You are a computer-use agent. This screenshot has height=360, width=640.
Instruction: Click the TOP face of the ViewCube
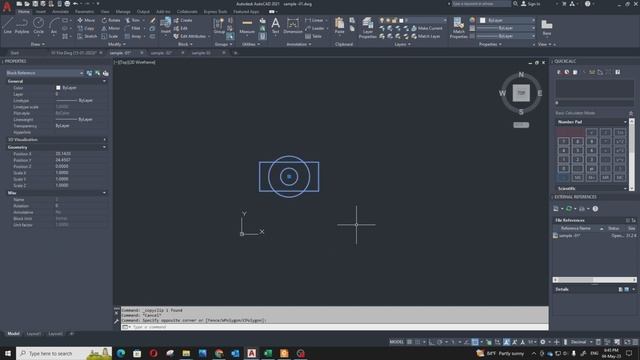click(521, 93)
